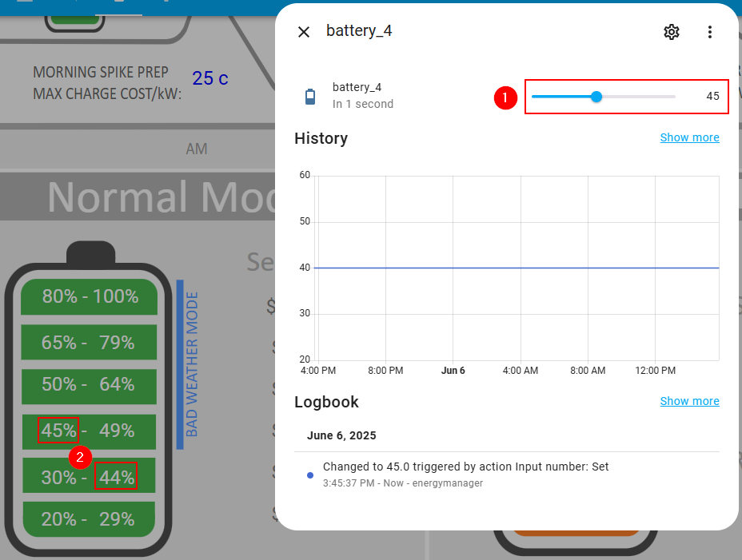Select the 20% - 29% battery segment
Image resolution: width=742 pixels, height=560 pixels.
pyautogui.click(x=89, y=519)
